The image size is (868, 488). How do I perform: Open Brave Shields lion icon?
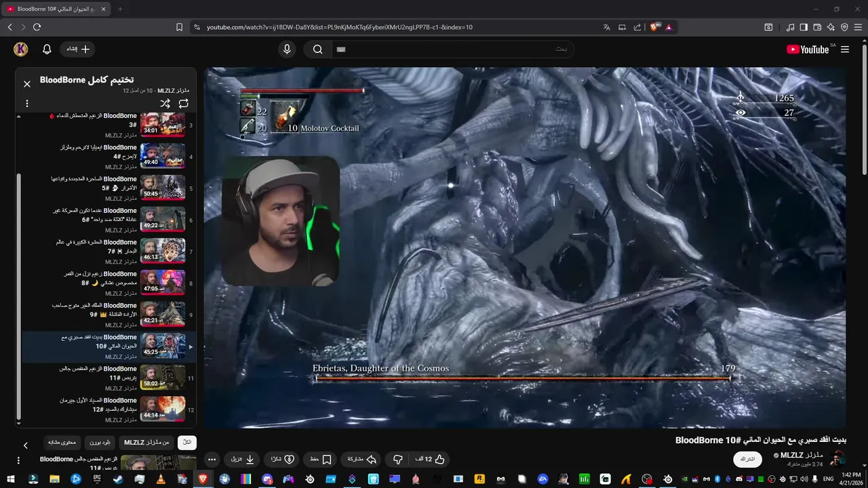(x=654, y=27)
